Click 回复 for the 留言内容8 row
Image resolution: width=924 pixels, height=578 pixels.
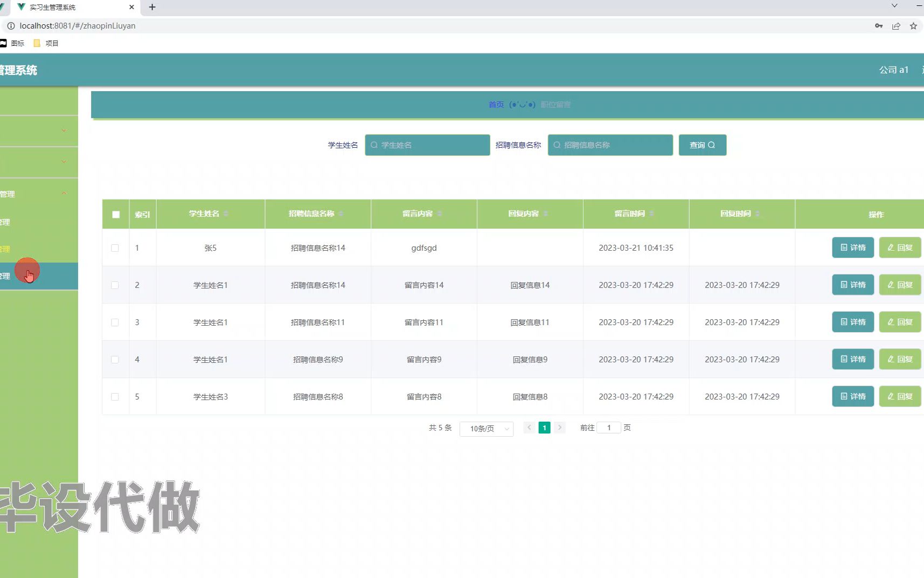(900, 396)
